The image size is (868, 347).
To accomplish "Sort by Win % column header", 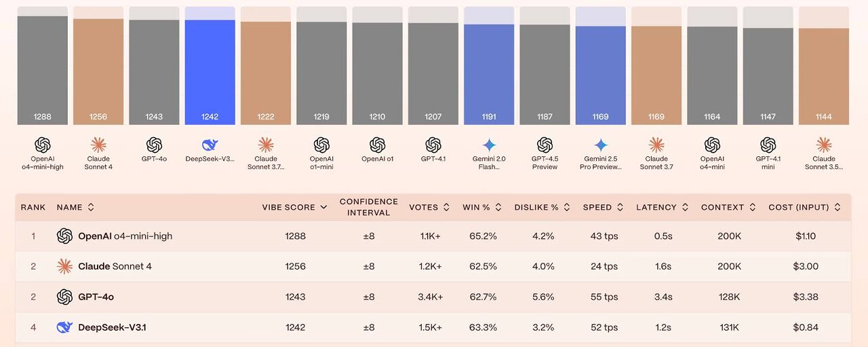I will (481, 207).
